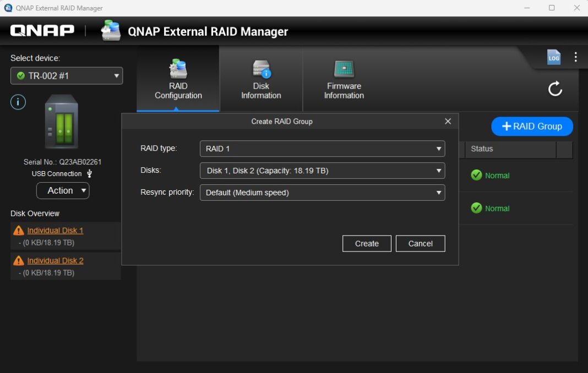Switch to the RAID Configuration tab
Image resolution: width=588 pixels, height=373 pixels.
pos(178,79)
